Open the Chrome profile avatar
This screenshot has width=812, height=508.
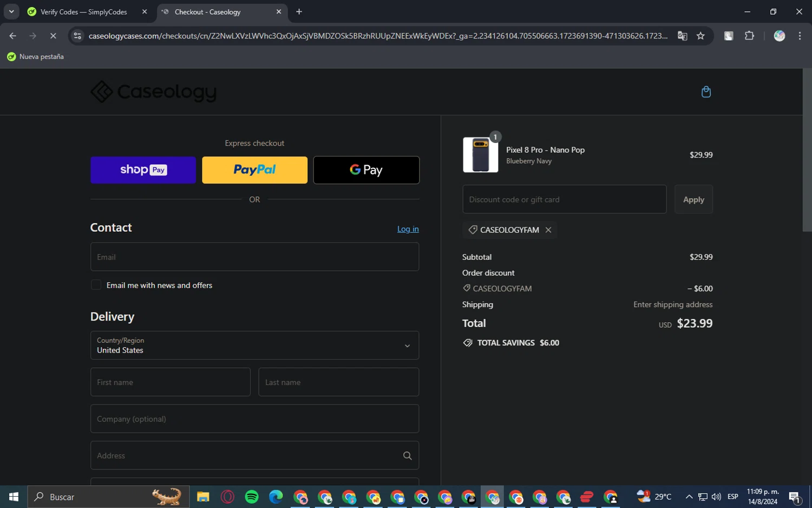[x=779, y=36]
